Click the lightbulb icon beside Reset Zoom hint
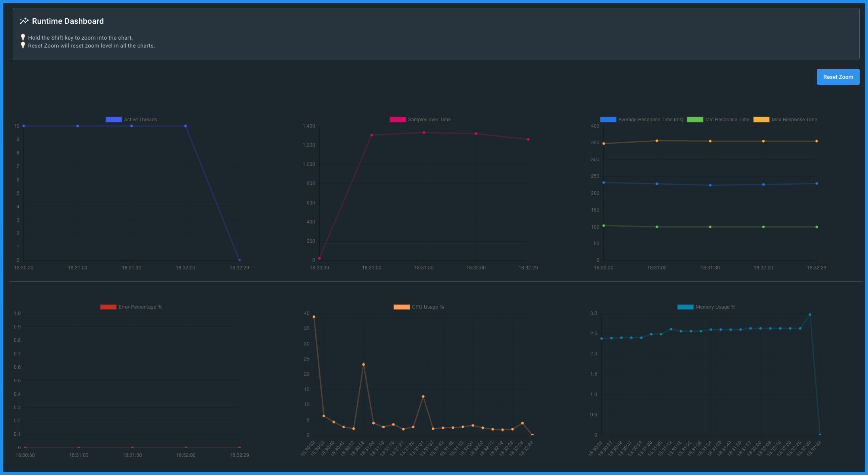 coord(23,45)
